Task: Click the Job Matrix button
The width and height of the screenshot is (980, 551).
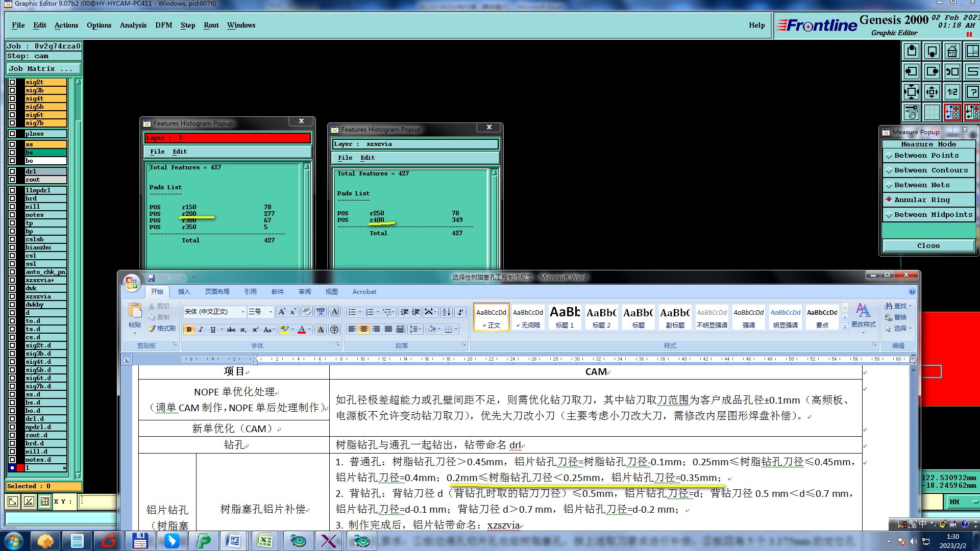Action: (x=43, y=69)
